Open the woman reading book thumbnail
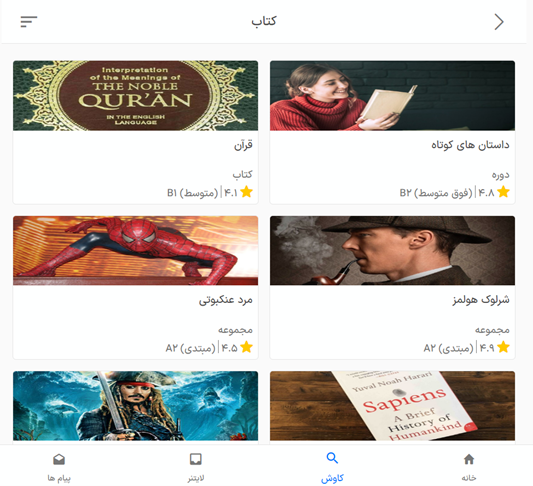The height and width of the screenshot is (486, 533). 392,96
